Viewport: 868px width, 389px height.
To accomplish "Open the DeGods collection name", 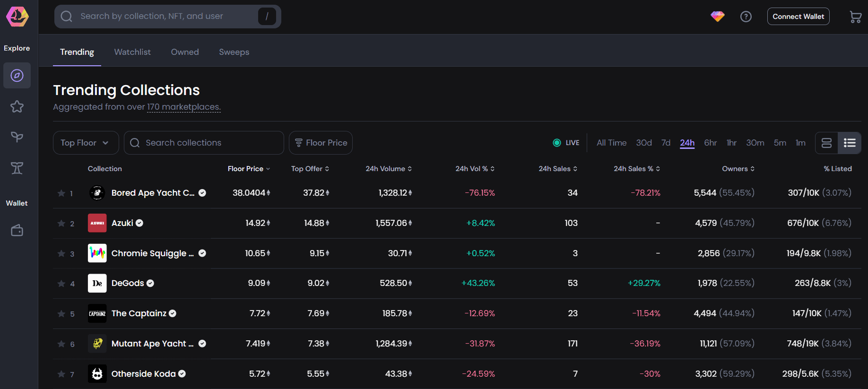I will click(x=128, y=283).
